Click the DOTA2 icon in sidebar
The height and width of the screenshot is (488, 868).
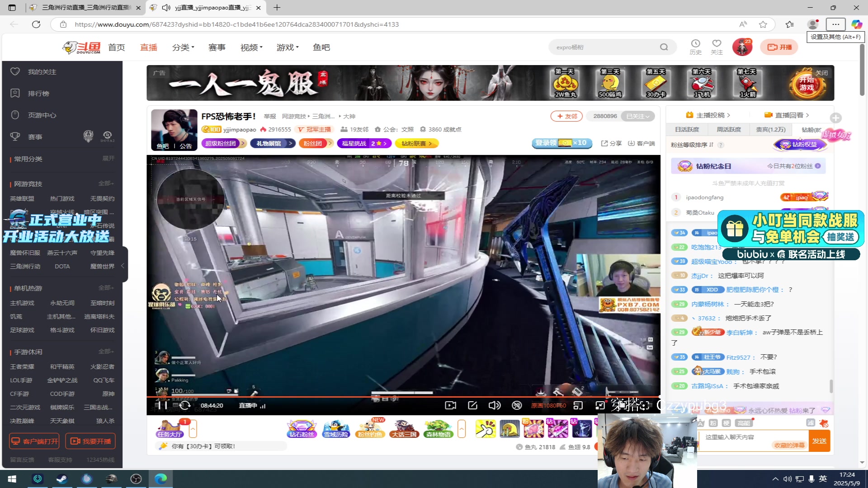(107, 136)
